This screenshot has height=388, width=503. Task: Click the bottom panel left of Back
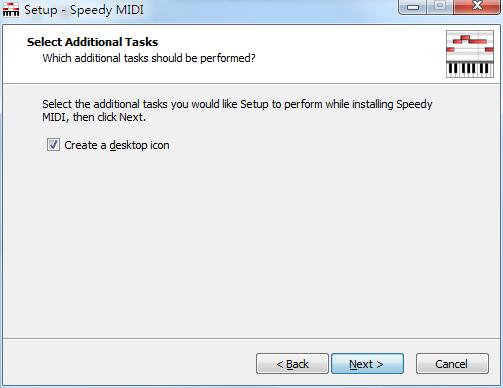(130, 364)
